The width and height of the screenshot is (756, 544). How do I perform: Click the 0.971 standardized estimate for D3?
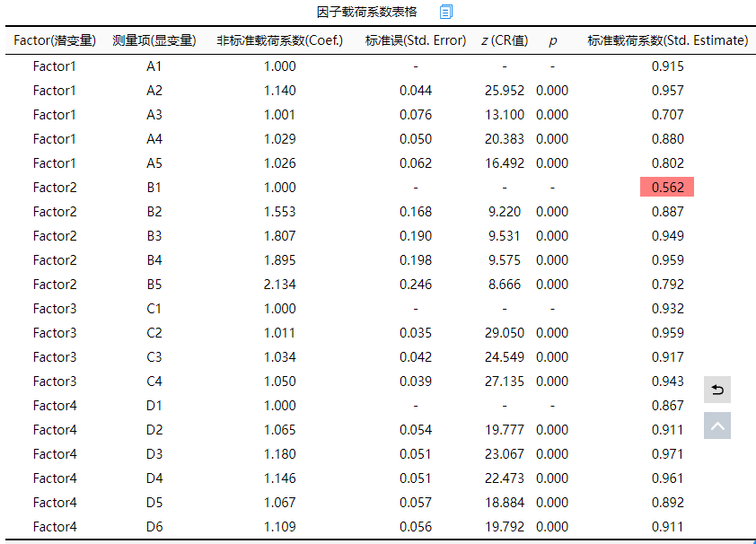tap(667, 453)
